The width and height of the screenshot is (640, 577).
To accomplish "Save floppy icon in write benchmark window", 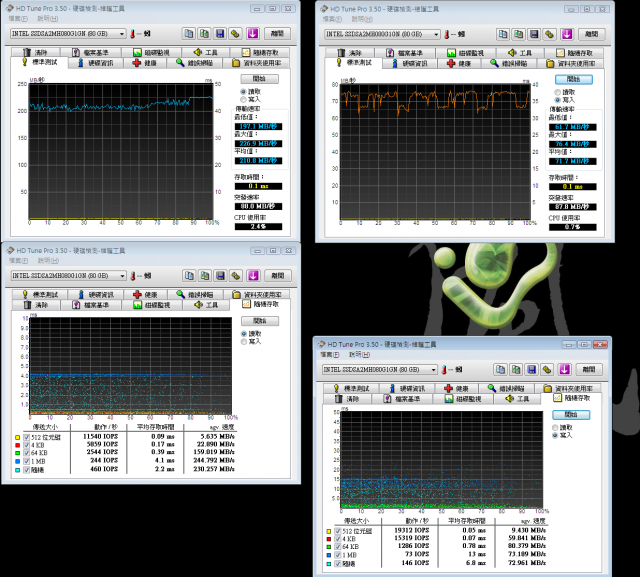I will click(x=534, y=34).
